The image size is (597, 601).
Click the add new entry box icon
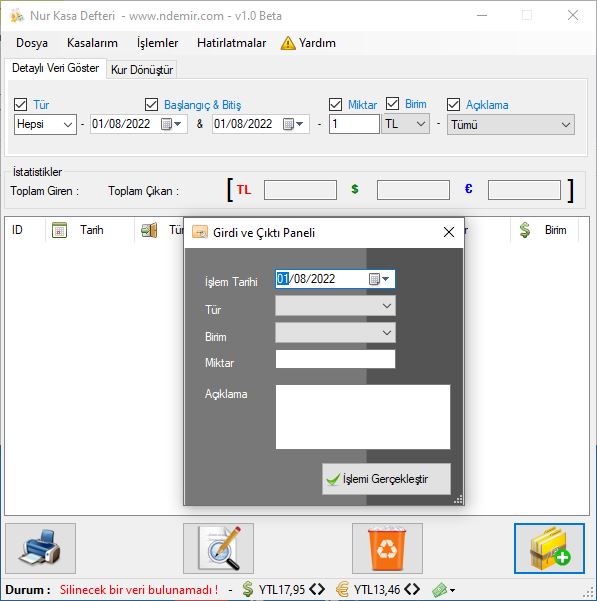549,548
